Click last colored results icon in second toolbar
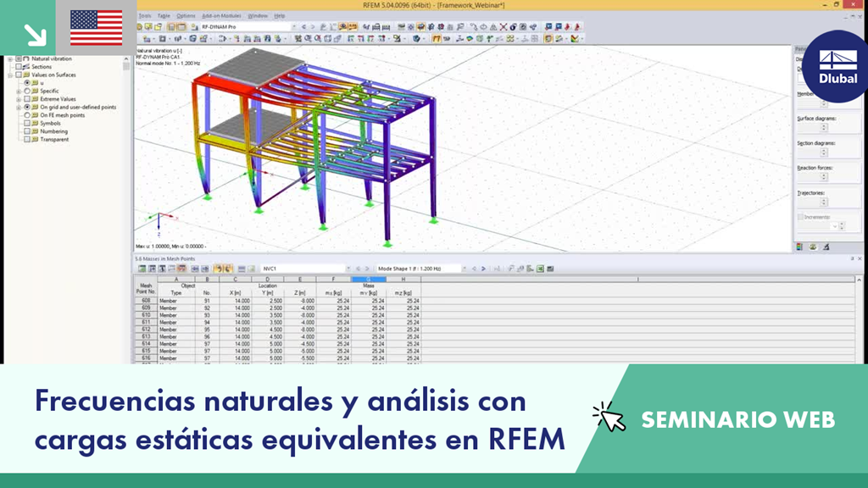The width and height of the screenshot is (868, 488). [576, 39]
